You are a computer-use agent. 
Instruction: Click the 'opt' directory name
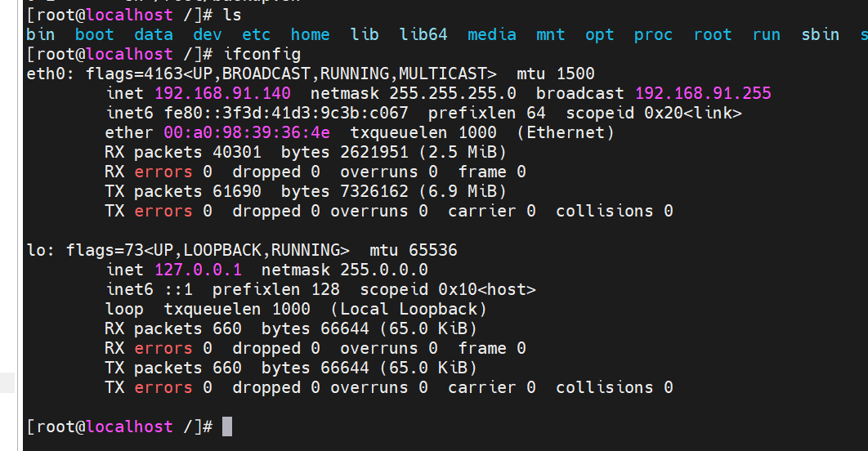pos(600,34)
